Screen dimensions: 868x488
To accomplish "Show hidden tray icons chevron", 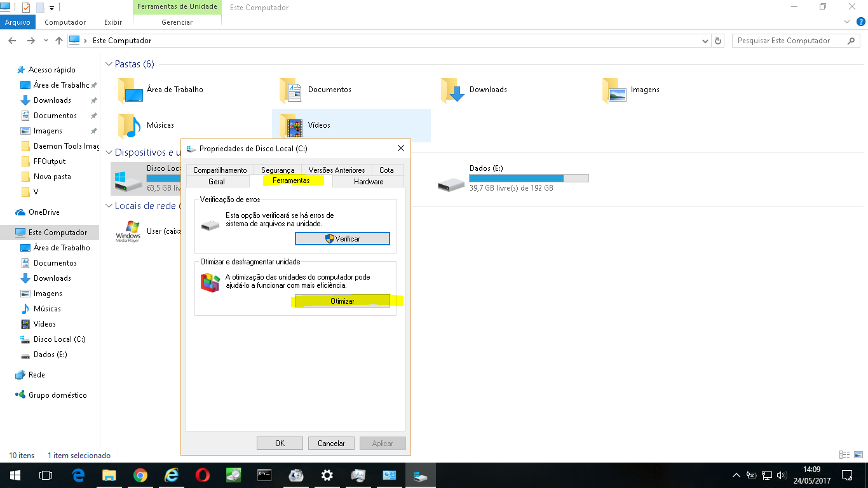I will [x=736, y=475].
